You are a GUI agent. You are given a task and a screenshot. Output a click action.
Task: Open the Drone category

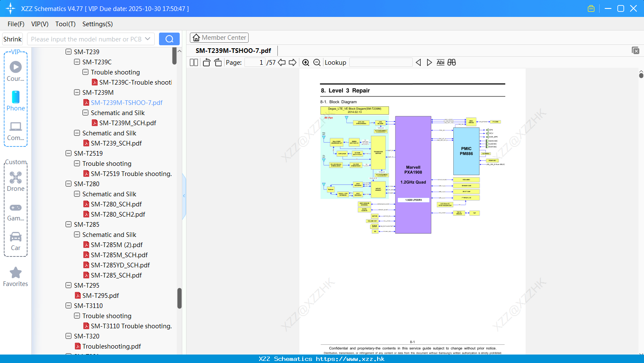[x=16, y=182]
